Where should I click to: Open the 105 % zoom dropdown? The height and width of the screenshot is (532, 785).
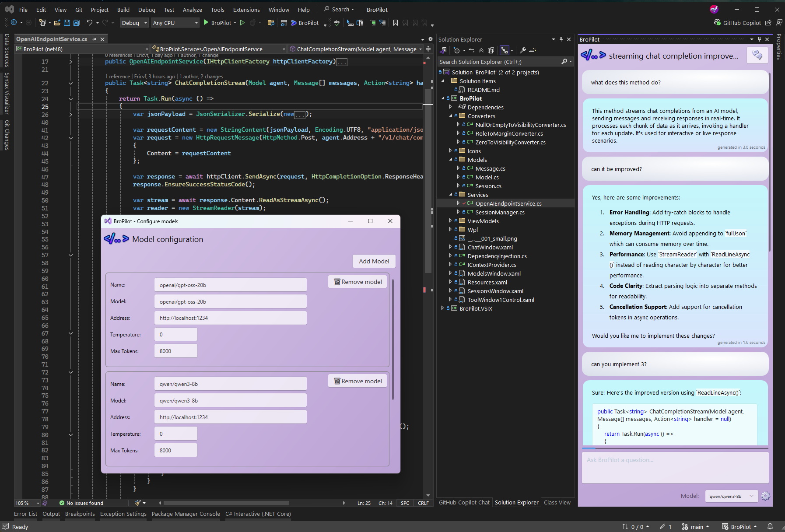[x=28, y=503]
